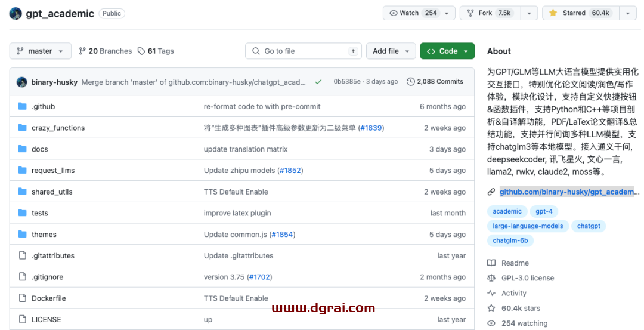Viewport: 644px width, 330px height.
Task: Click the .gitattributes file icon
Action: [x=23, y=255]
